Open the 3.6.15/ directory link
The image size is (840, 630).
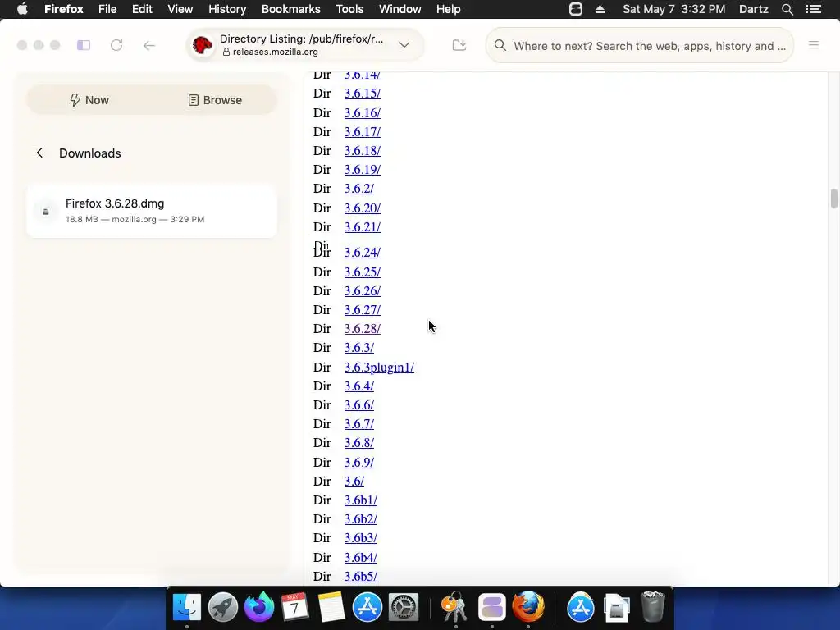click(362, 94)
